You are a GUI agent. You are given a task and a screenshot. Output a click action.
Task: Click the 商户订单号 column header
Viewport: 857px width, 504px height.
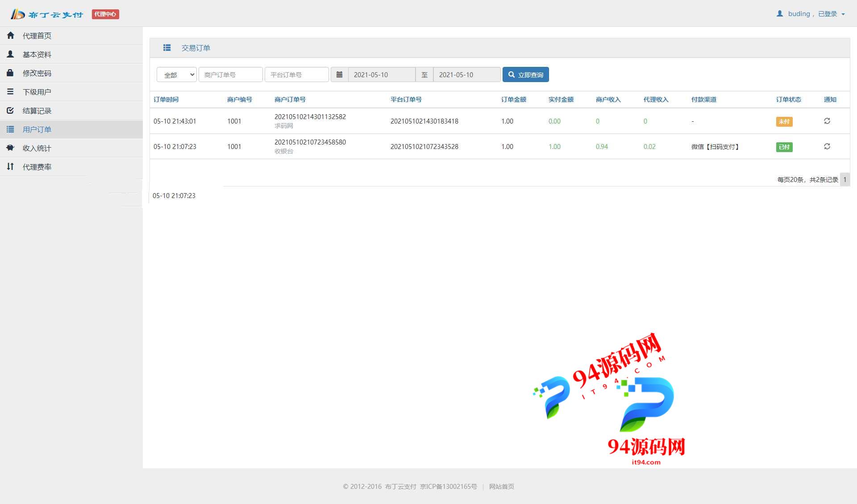pyautogui.click(x=290, y=99)
